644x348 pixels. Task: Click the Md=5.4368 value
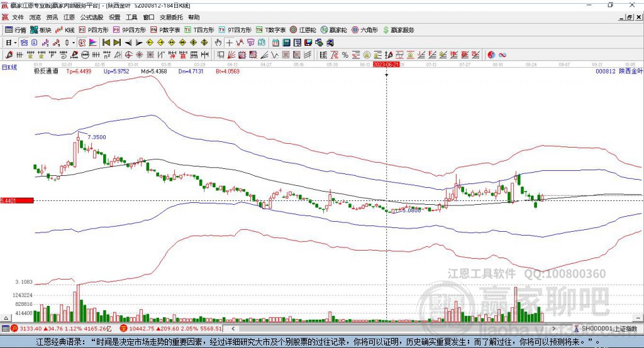[154, 71]
